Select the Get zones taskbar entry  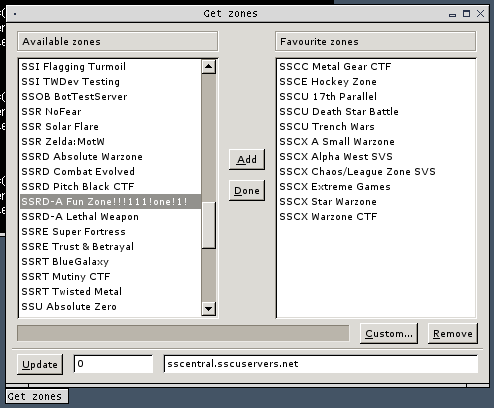click(37, 396)
